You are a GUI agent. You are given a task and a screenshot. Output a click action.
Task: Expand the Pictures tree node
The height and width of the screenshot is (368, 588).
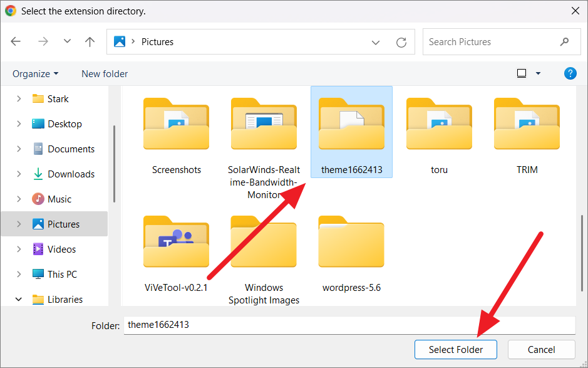19,224
